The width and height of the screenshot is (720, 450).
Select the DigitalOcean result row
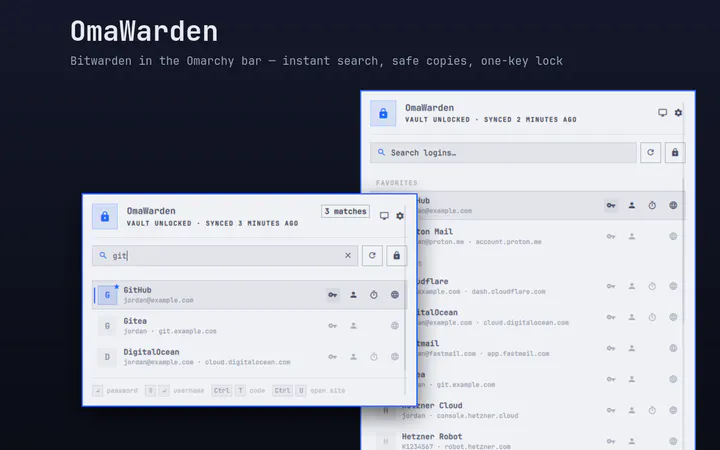(x=249, y=357)
